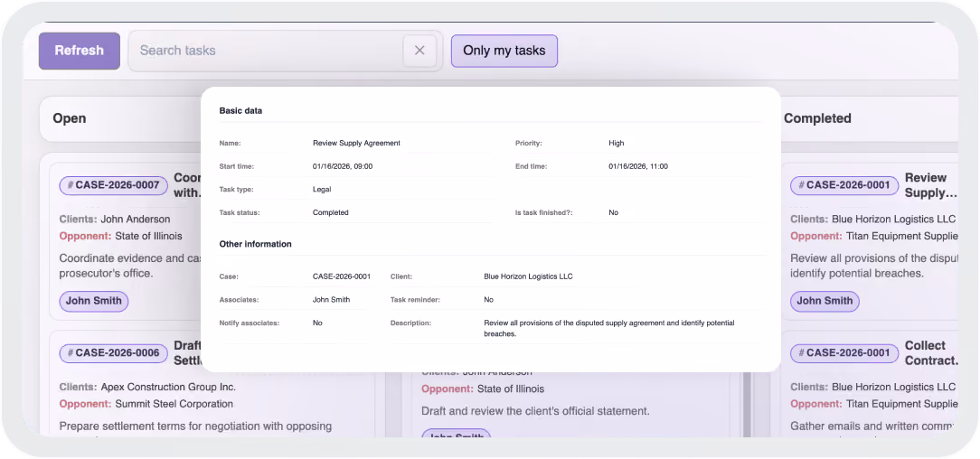Click the CASE-2026-0001 tag on Review Supply card

(x=844, y=185)
